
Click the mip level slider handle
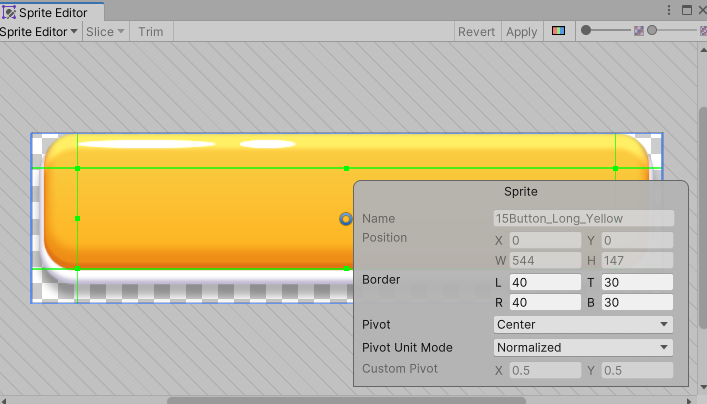click(652, 30)
